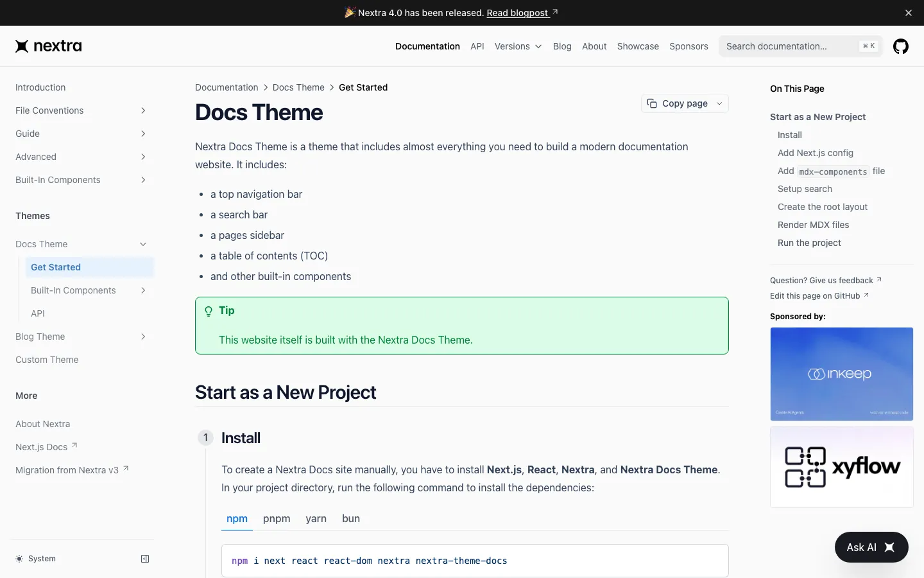Open the Versions dropdown menu

coord(518,46)
